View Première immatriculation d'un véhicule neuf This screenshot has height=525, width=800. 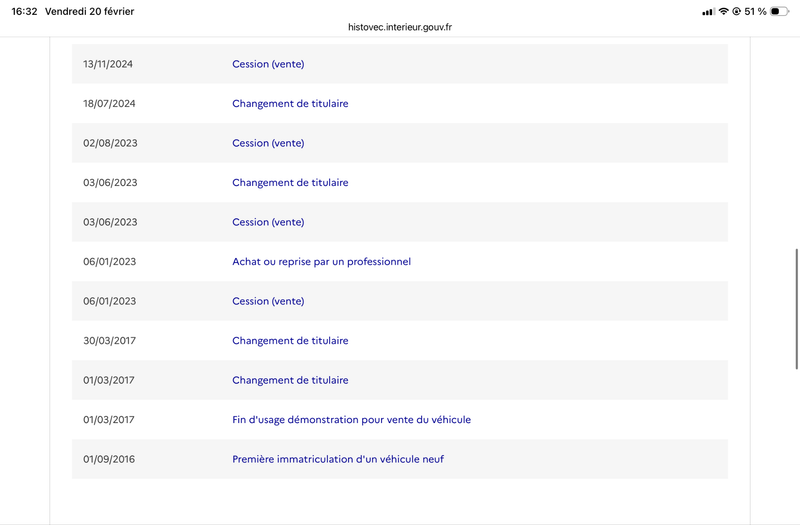[338, 459]
